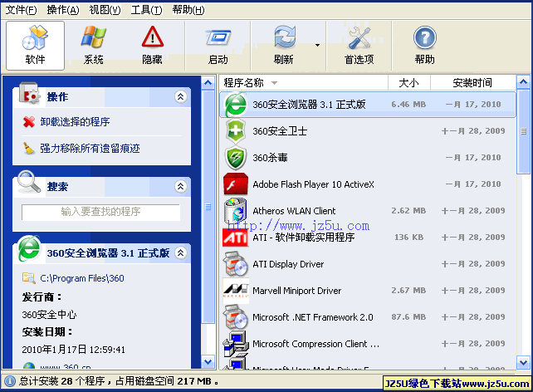Select the 360杀毒 shield icon
The width and height of the screenshot is (533, 392).
pos(236,158)
